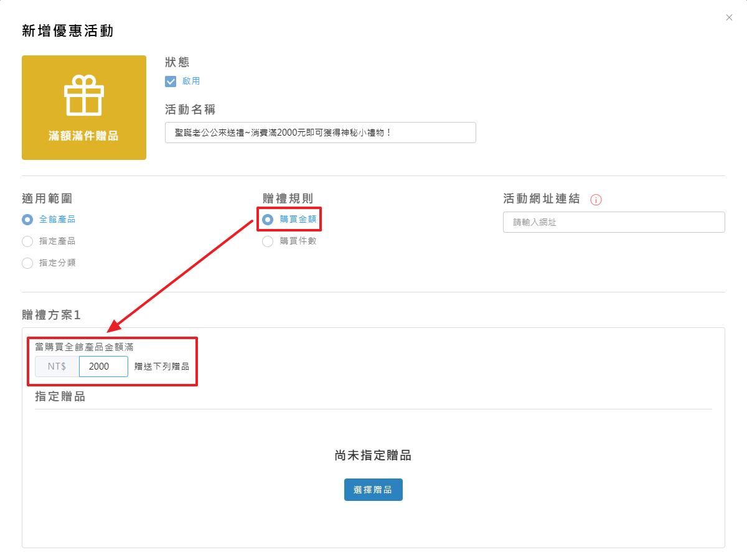Switch gift rule to 購買件數
This screenshot has width=747, height=560.
click(268, 241)
